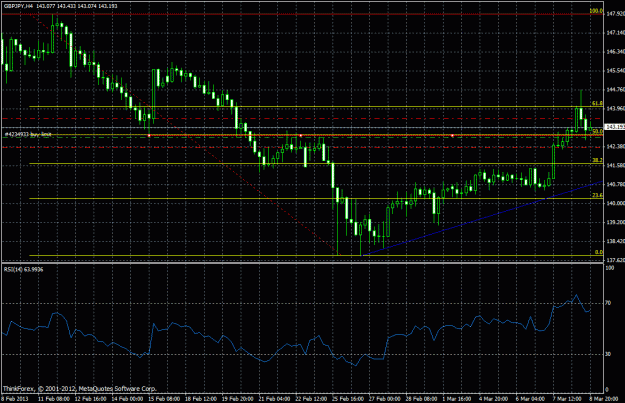Click the 137.620 price axis value
The height and width of the screenshot is (403, 625).
pos(615,260)
